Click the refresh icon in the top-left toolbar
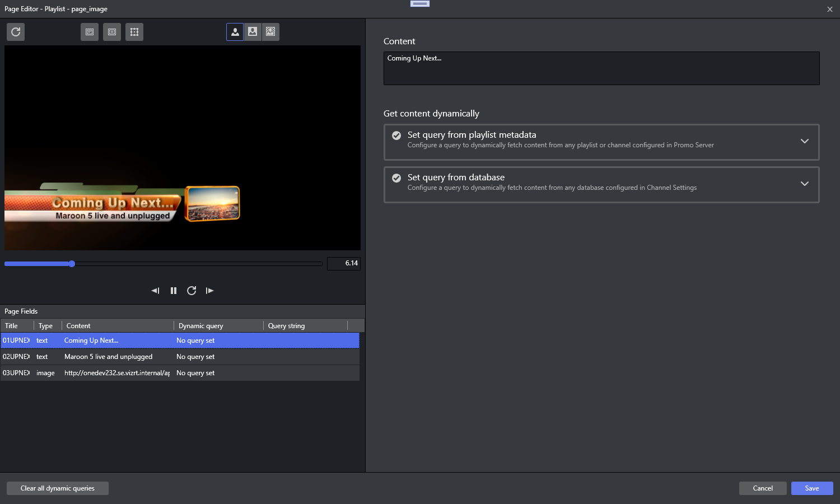The image size is (840, 504). [16, 32]
